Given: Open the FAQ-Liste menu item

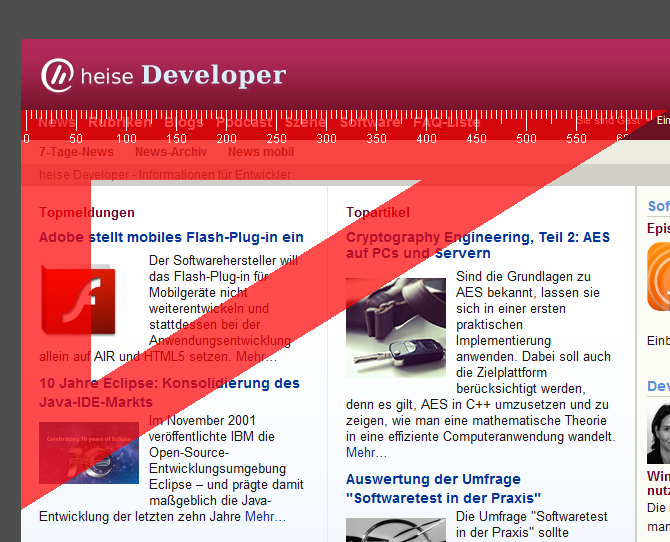Looking at the screenshot, I should 447,122.
